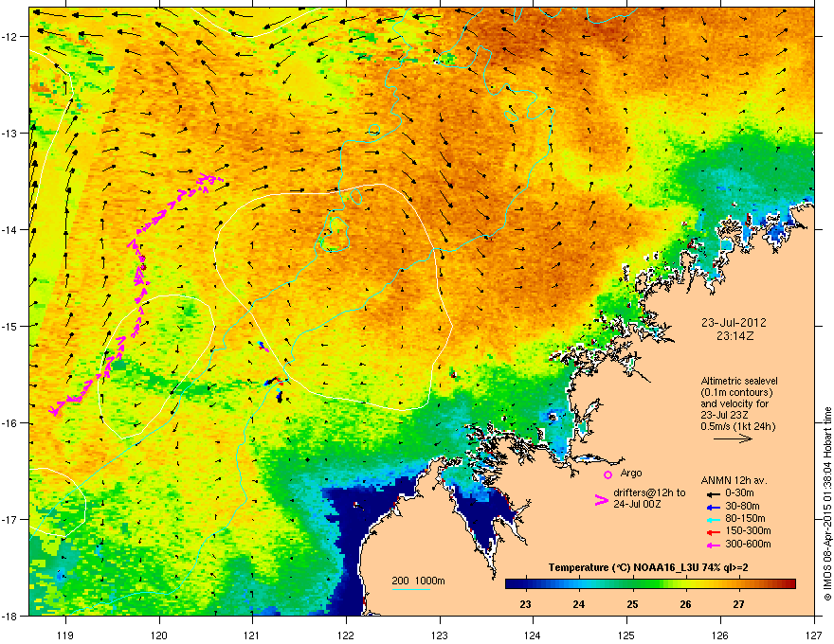
Task: Click the longitude axis label 120
Action: pos(159,635)
